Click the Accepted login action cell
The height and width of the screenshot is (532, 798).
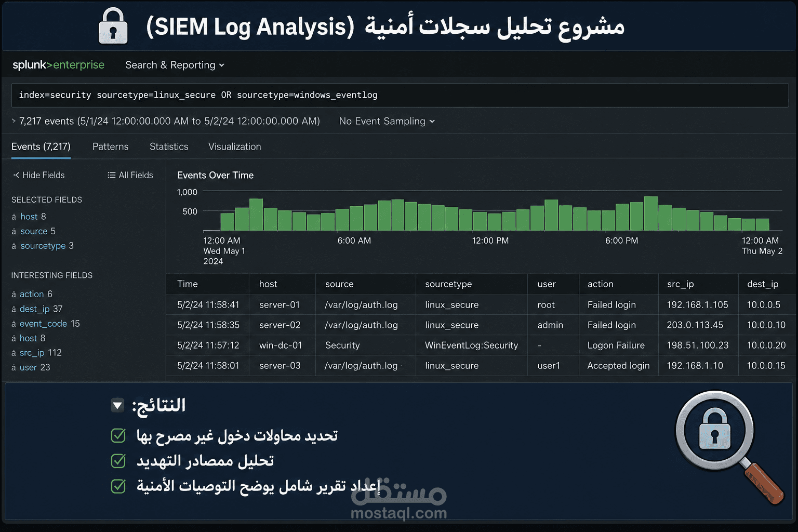(x=618, y=366)
